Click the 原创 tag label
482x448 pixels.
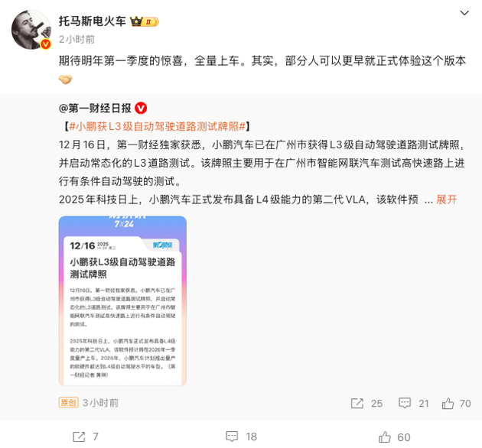(68, 403)
